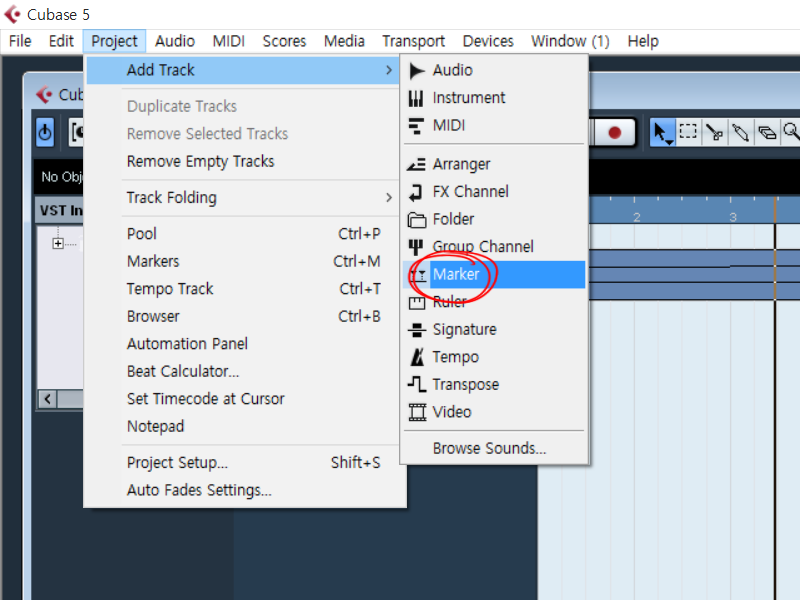Add an Instrument track icon
Image resolution: width=800 pixels, height=600 pixels.
pos(416,98)
